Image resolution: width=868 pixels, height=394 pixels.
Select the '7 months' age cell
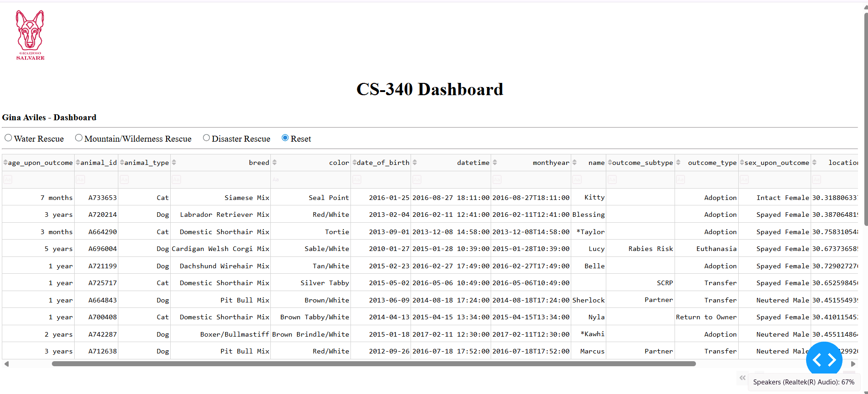[x=38, y=197]
